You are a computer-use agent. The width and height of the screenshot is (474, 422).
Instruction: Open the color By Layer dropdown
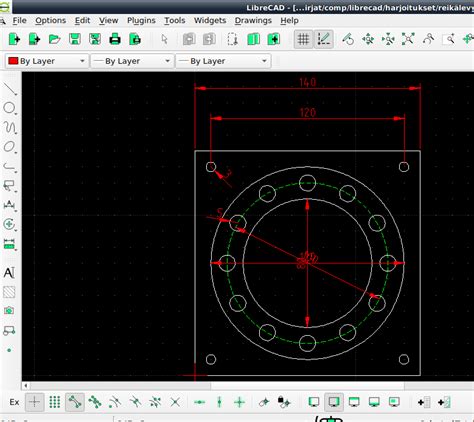coord(47,61)
